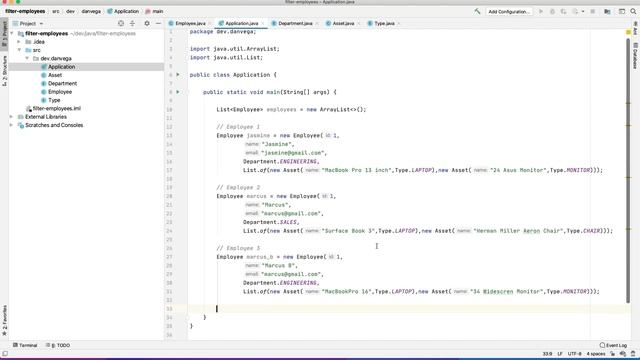Switch to the Department.java tab
The width and height of the screenshot is (640, 360).
296,24
